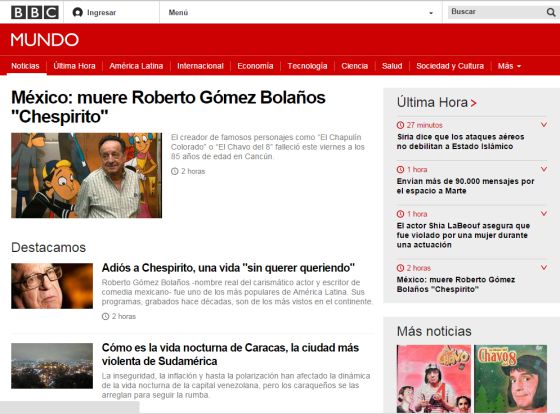Click the Más noticias heading
560x414 pixels.
click(434, 331)
